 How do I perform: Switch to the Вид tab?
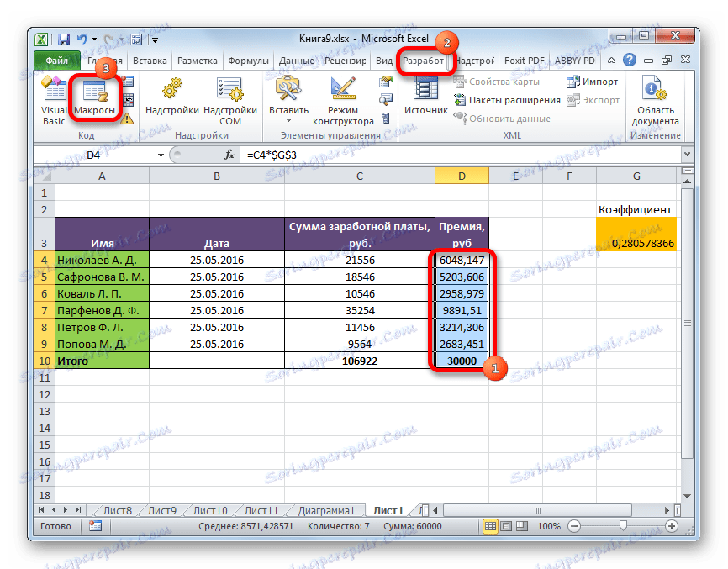click(x=384, y=61)
